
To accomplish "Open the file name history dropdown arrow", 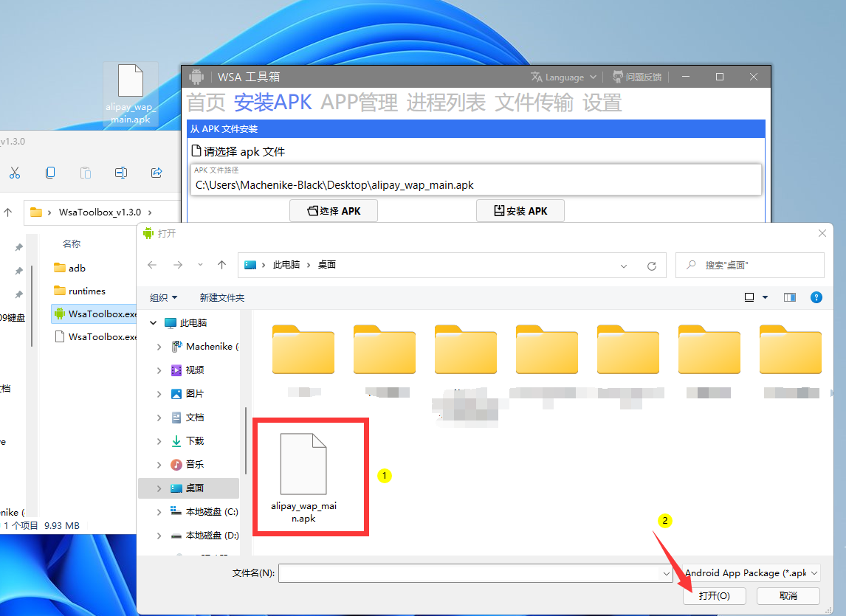I will point(666,573).
